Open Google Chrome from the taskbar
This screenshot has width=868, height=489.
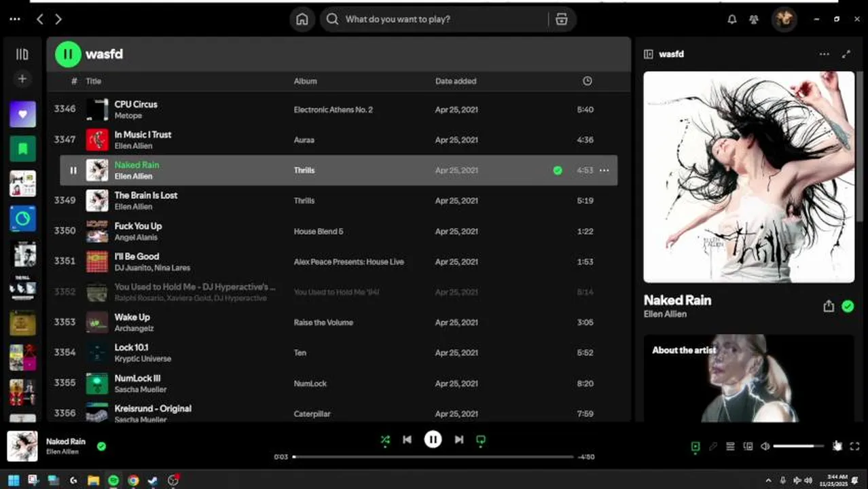tap(133, 480)
